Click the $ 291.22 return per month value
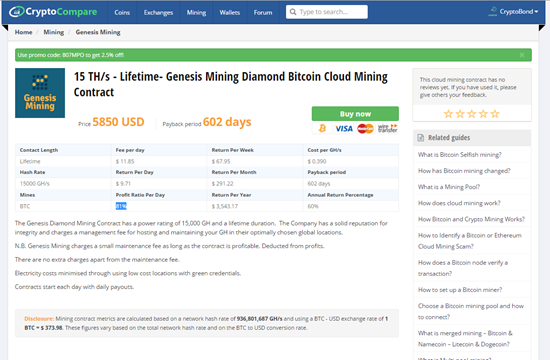550x360 pixels. tap(222, 184)
